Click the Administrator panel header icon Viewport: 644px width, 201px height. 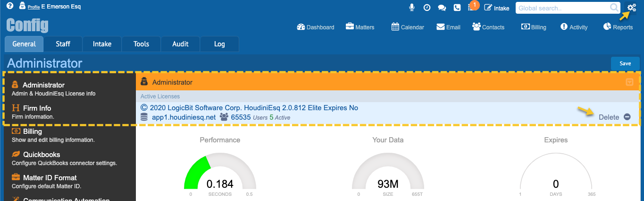pos(144,82)
